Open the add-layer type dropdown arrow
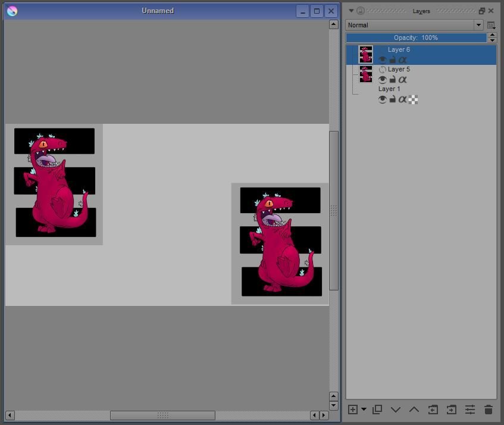This screenshot has width=504, height=425. pyautogui.click(x=364, y=410)
